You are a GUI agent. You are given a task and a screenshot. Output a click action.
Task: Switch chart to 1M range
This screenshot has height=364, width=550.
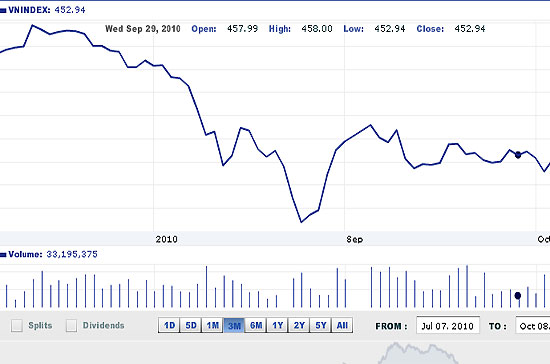[x=213, y=325]
